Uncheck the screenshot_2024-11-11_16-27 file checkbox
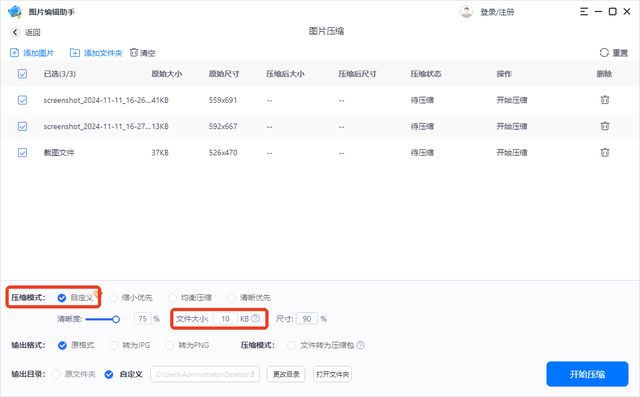 click(x=22, y=126)
